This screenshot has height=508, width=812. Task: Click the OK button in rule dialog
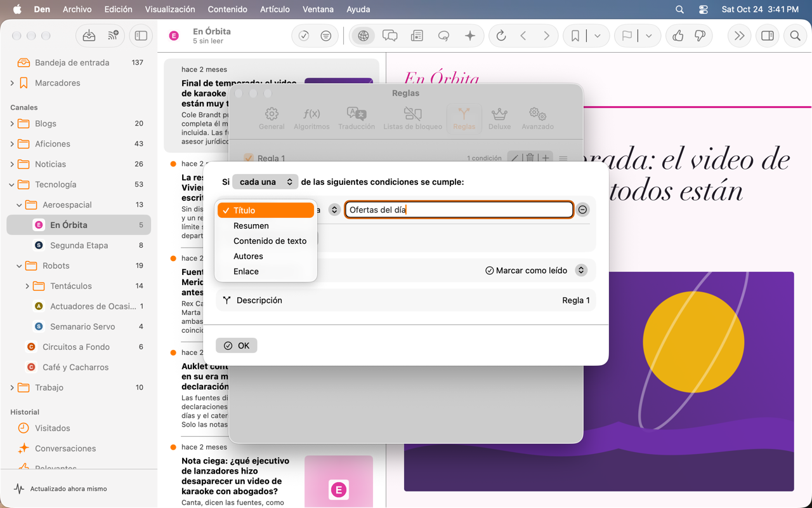[x=237, y=345]
